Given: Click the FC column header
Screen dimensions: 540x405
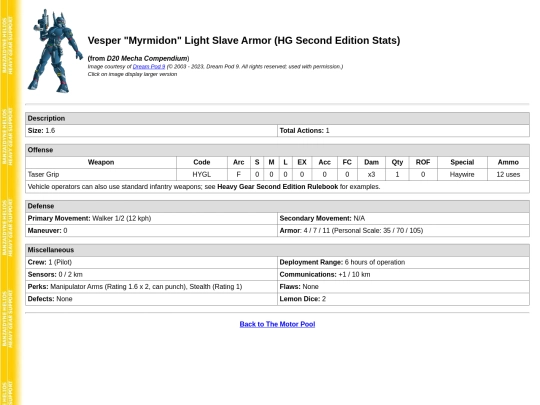Looking at the screenshot, I should (x=347, y=162).
